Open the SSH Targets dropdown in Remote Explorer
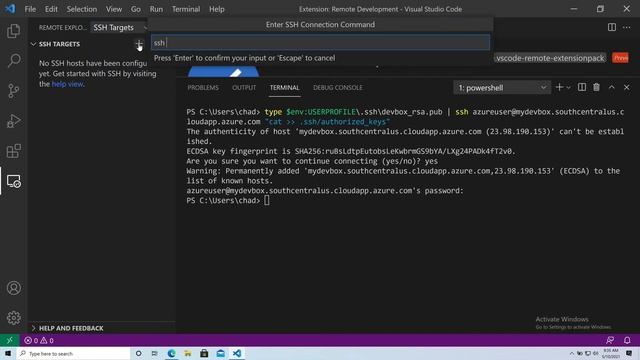 click(119, 27)
